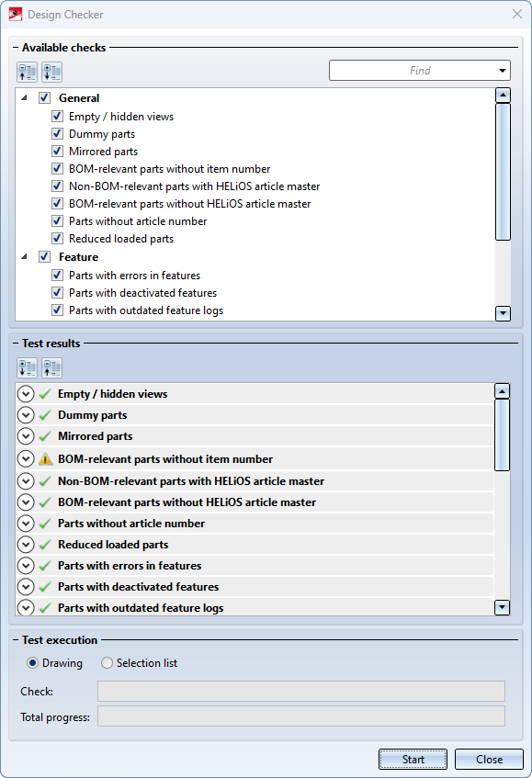Select the Drawing radio button
This screenshot has width=532, height=778.
click(33, 663)
